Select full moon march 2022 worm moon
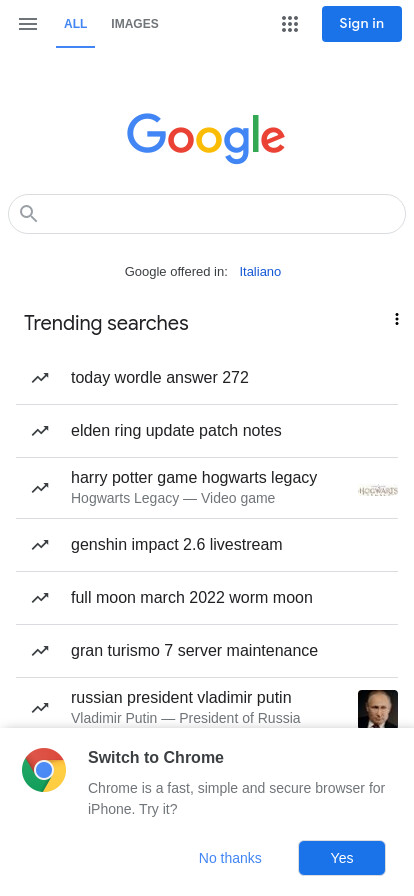 coord(207,598)
